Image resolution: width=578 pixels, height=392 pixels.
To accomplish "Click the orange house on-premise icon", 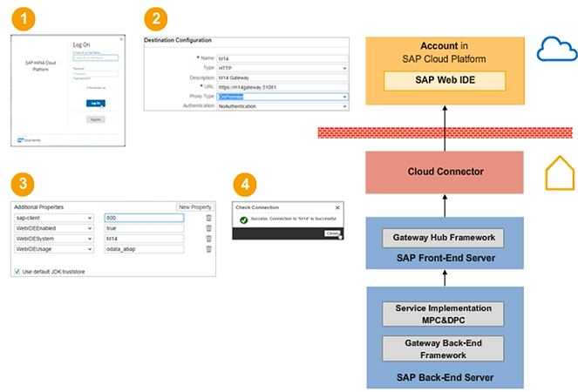I will pyautogui.click(x=560, y=173).
